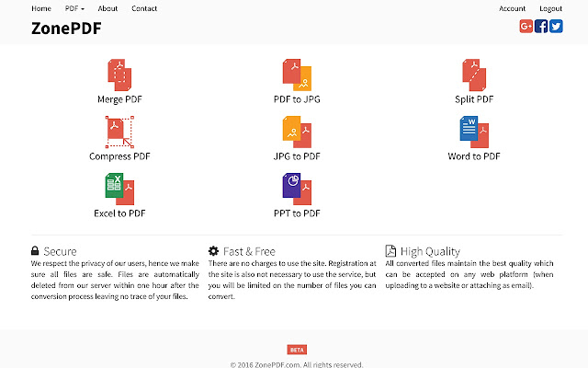Click the High Quality heading text
Viewport: 588px width, 368px height.
click(x=430, y=251)
